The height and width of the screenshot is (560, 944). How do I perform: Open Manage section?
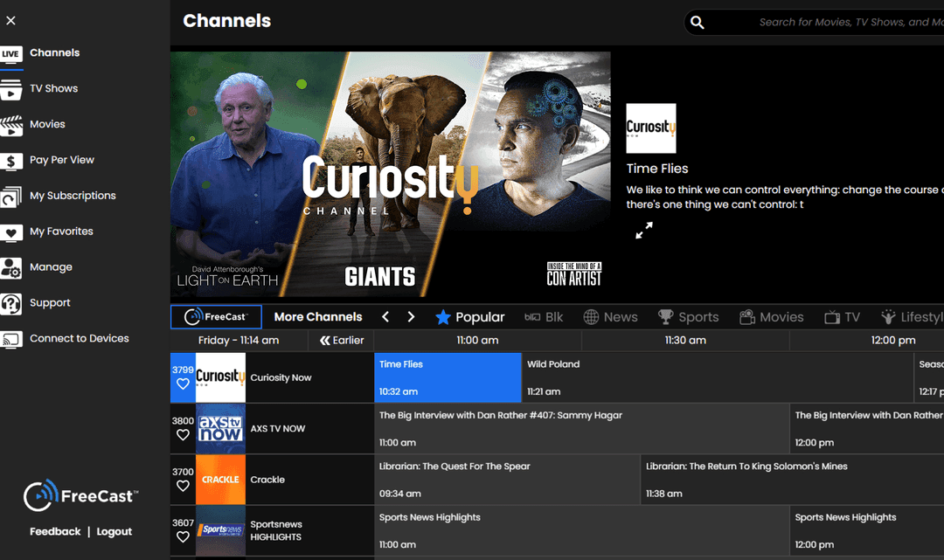(52, 267)
